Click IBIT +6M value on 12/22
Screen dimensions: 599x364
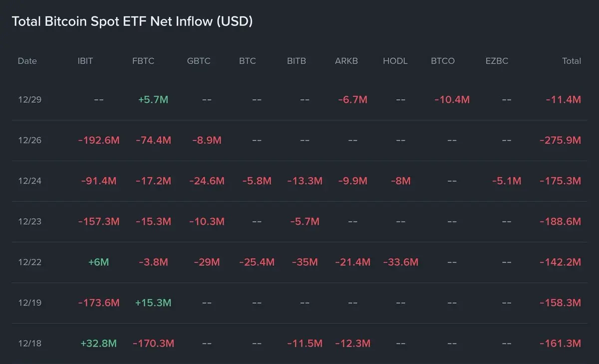(x=98, y=262)
